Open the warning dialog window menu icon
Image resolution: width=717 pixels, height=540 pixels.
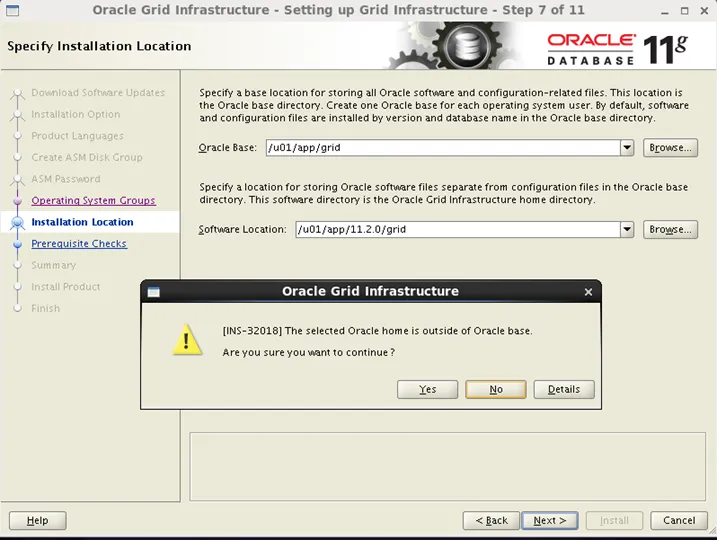coord(154,292)
